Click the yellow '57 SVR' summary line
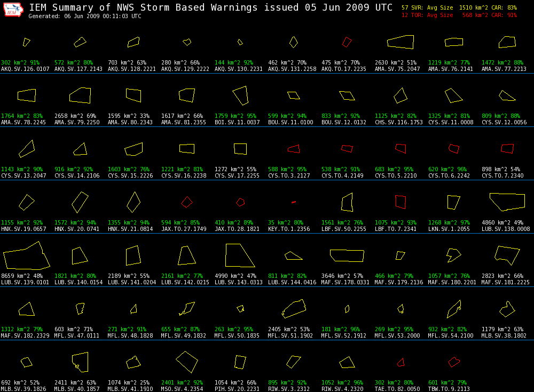This screenshot has height=392, width=534. click(x=459, y=7)
